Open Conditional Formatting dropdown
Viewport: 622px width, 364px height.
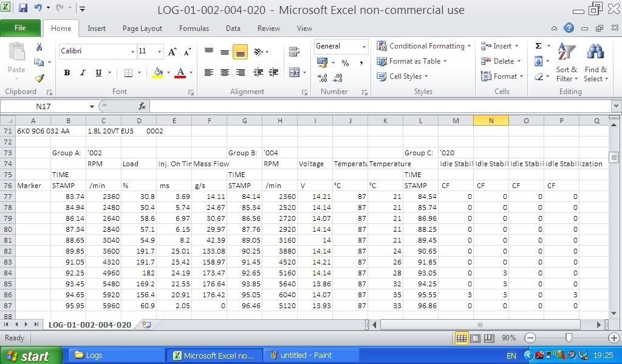click(424, 46)
